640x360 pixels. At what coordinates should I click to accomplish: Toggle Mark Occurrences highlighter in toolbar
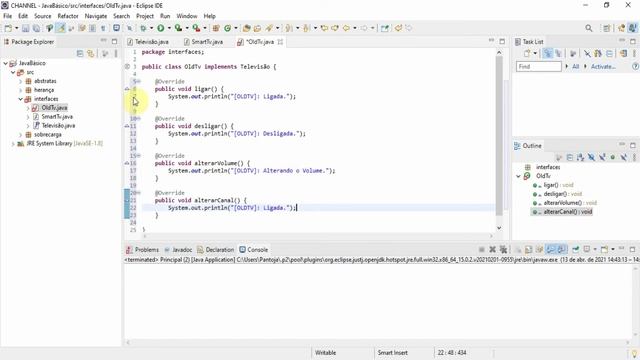point(61,28)
